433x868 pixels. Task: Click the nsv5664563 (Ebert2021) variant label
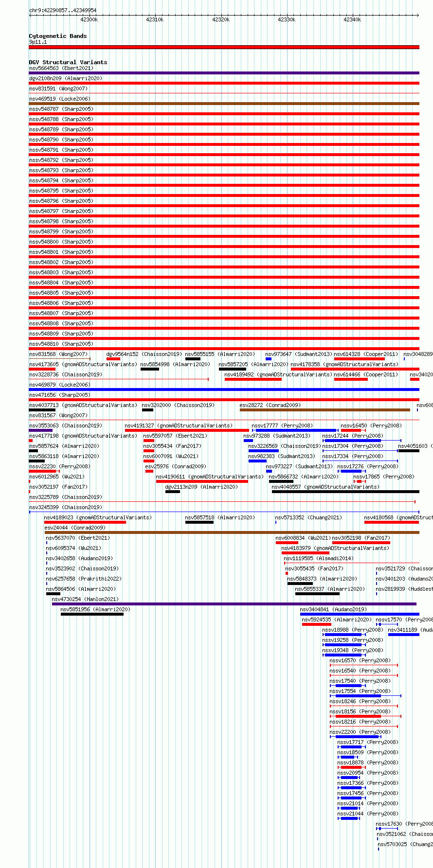(61, 68)
